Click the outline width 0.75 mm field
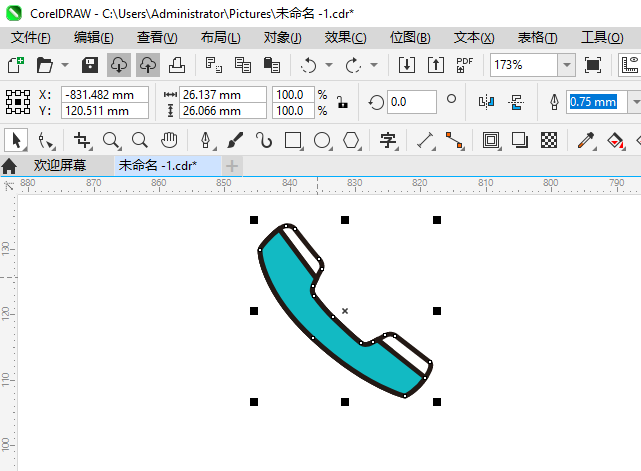The image size is (641, 471). click(x=596, y=102)
